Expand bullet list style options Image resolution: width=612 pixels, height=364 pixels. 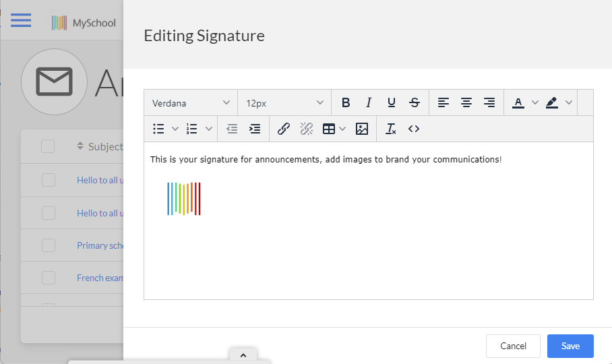[x=175, y=129]
